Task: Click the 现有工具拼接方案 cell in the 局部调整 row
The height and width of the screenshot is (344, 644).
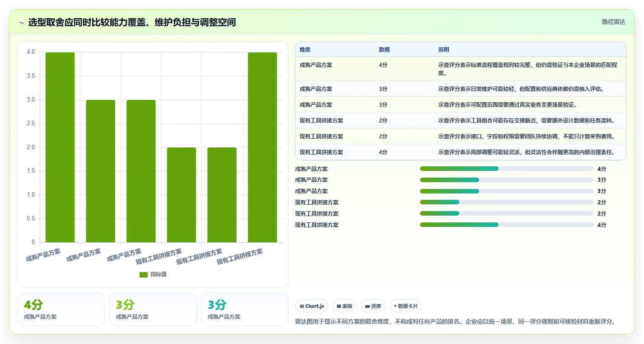Action: point(321,152)
